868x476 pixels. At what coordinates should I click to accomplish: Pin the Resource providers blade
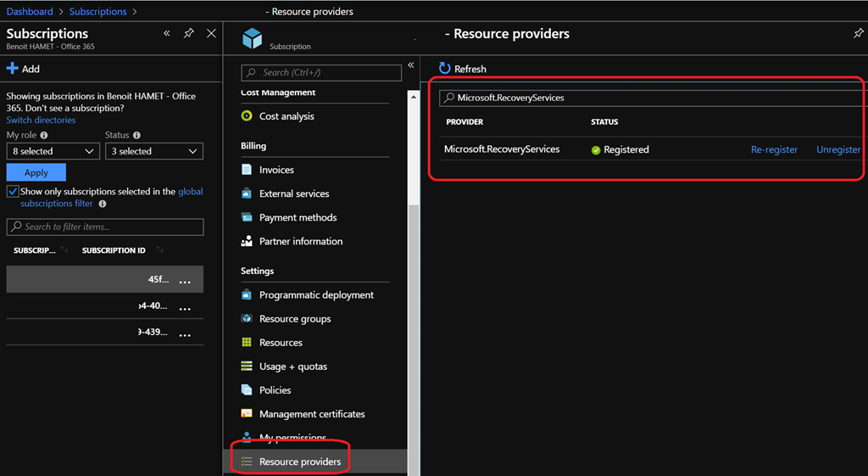point(858,34)
